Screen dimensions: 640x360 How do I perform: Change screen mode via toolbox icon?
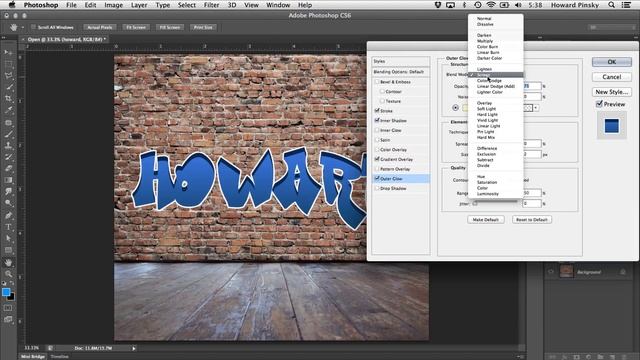pos(8,320)
